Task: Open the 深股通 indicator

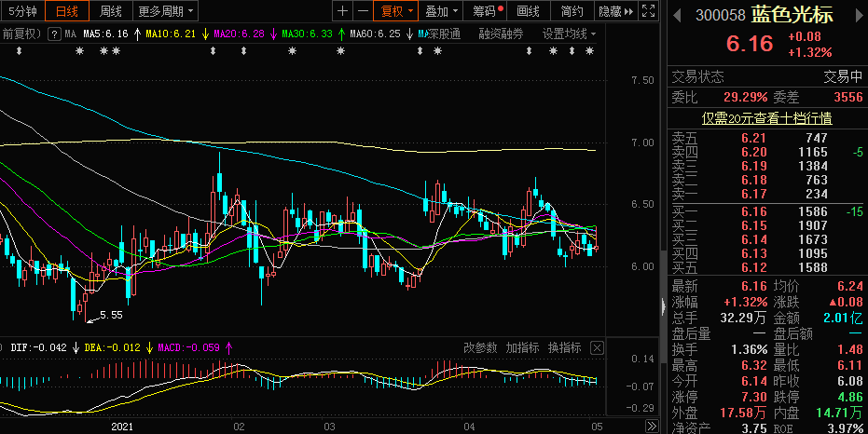Action: tap(445, 34)
